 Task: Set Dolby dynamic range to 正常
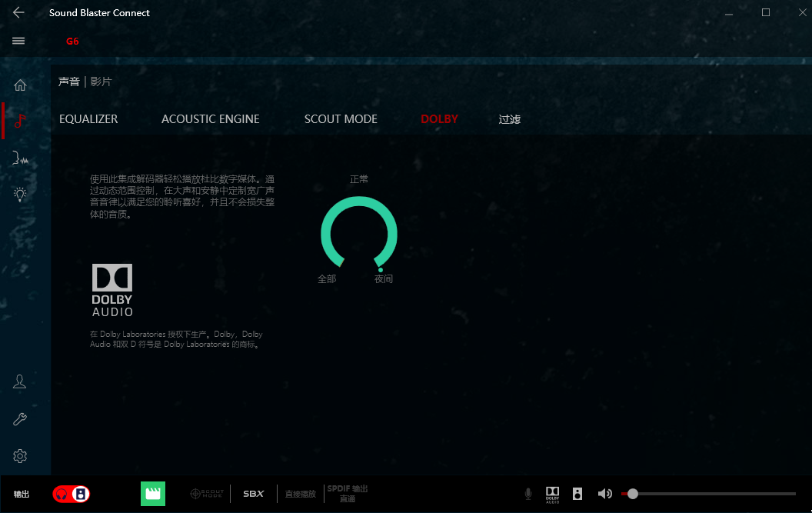[x=359, y=179]
